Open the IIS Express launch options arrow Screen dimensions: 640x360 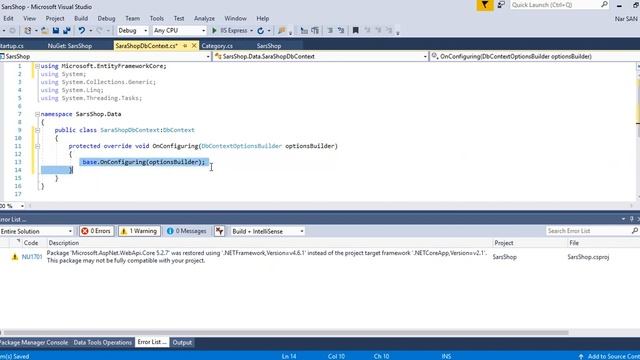coord(251,31)
